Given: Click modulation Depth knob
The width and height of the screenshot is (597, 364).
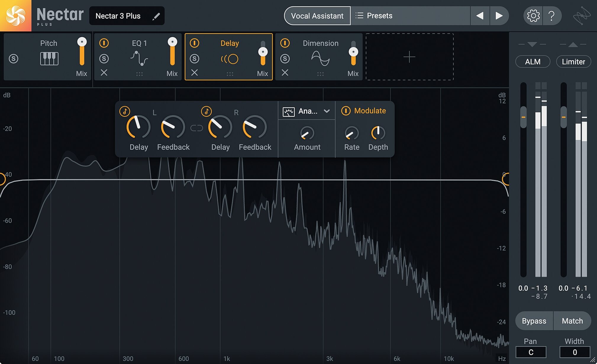Looking at the screenshot, I should coord(378,133).
